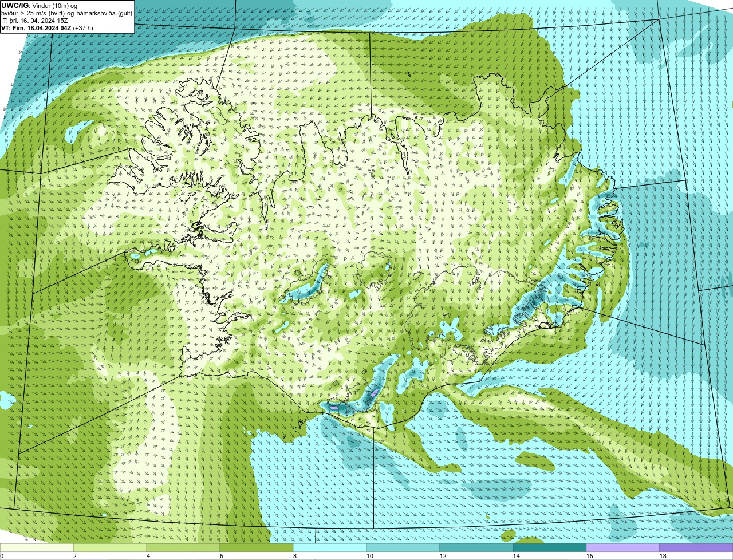Select the legend swatch between 10 and 12
This screenshot has width=733, height=560.
coord(403,548)
